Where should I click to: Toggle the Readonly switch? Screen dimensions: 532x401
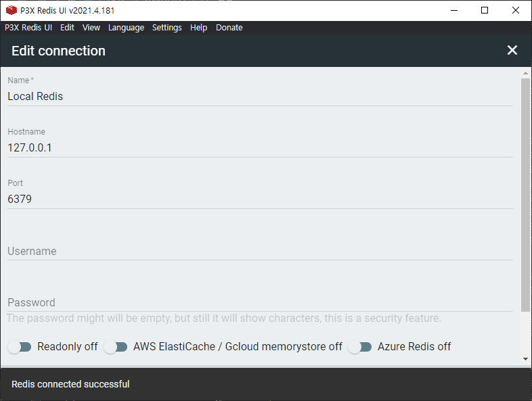tap(20, 347)
